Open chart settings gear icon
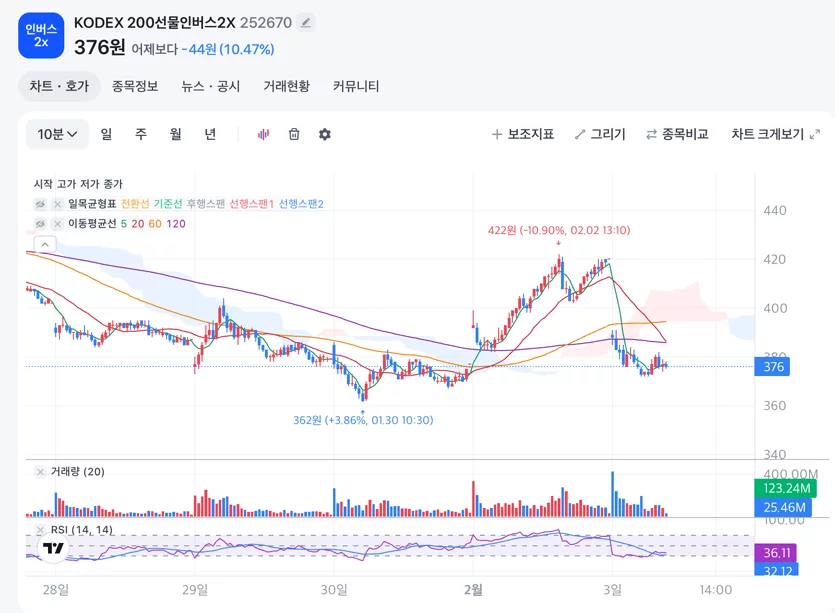 click(325, 134)
